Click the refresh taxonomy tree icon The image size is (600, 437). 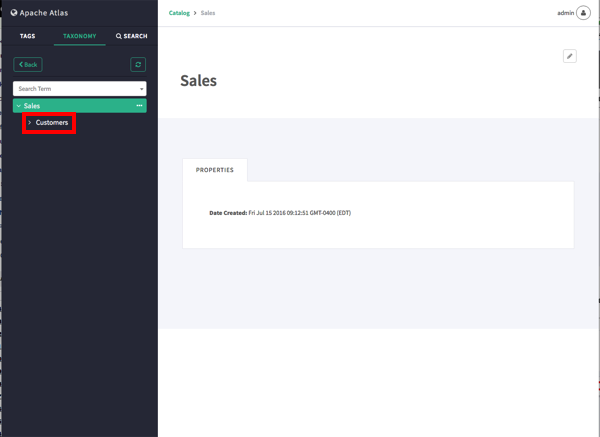pyautogui.click(x=139, y=64)
